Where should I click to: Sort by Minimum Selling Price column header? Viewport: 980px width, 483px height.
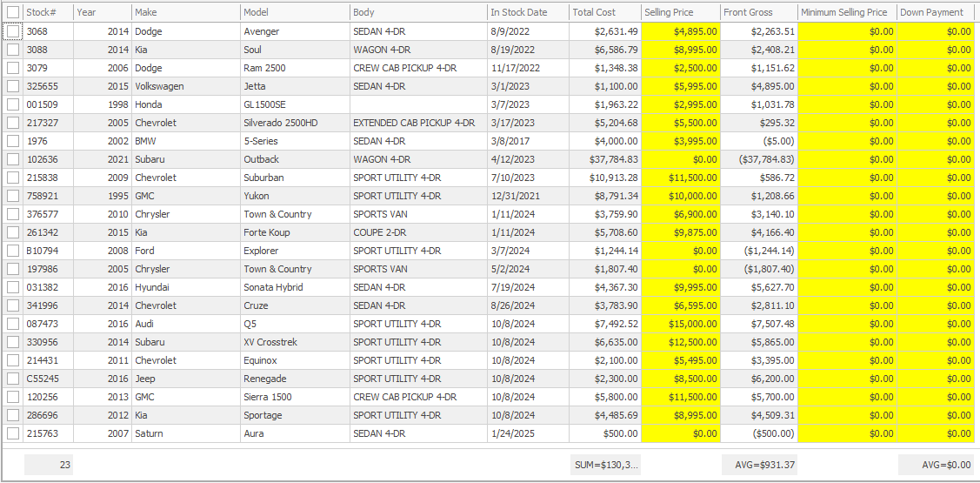(x=848, y=12)
